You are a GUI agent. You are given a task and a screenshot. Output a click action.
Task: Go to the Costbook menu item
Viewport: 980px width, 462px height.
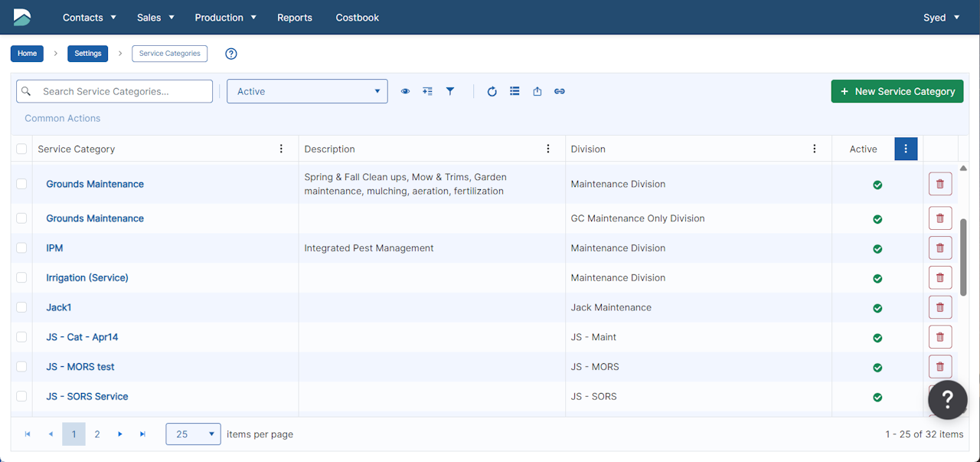click(x=357, y=18)
